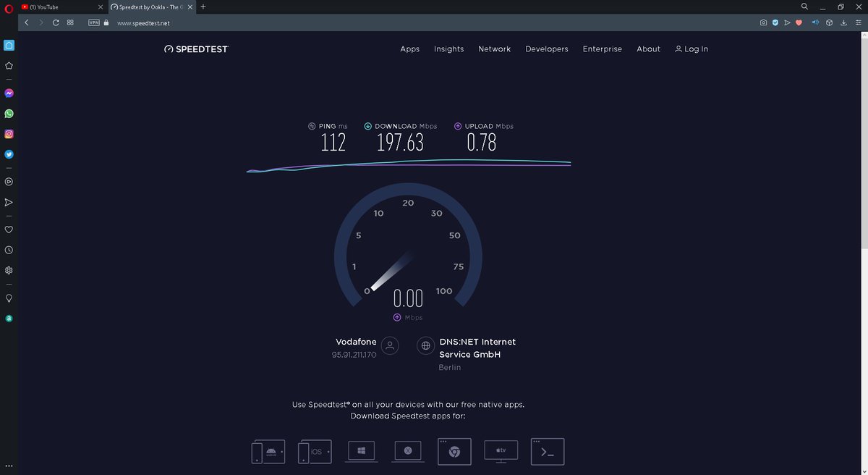This screenshot has height=475, width=868.
Task: Open the About menu item
Action: click(x=648, y=49)
